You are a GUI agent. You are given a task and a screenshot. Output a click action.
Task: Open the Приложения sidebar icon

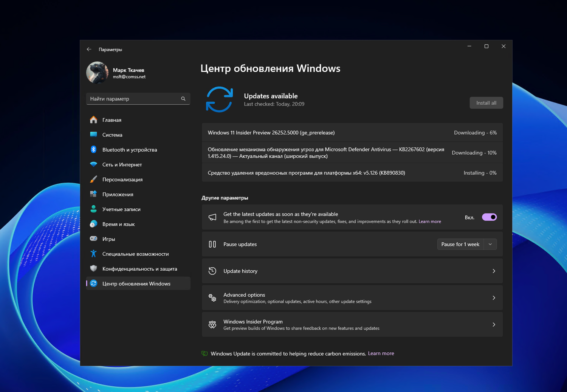pyautogui.click(x=94, y=194)
